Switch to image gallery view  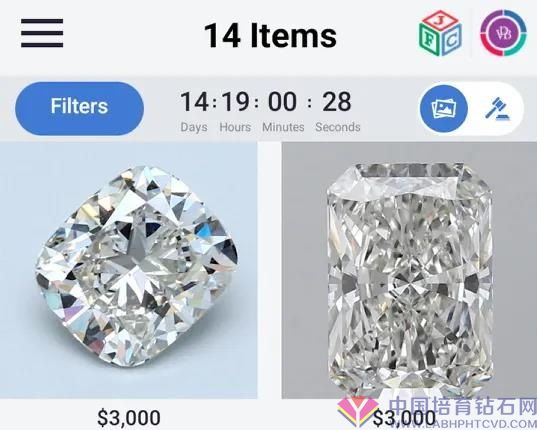(444, 109)
